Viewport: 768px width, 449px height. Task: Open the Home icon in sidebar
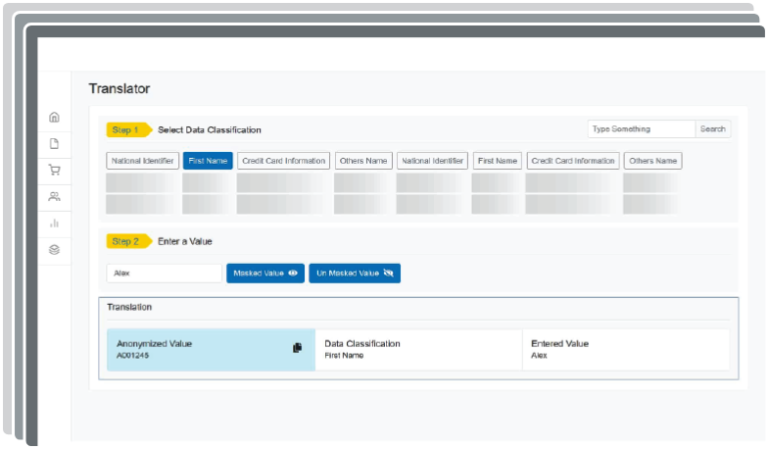(54, 117)
